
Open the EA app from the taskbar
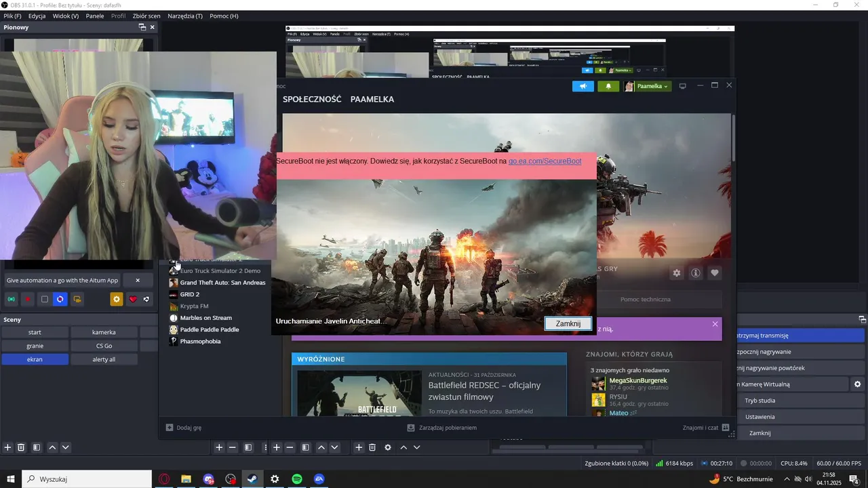click(x=319, y=479)
